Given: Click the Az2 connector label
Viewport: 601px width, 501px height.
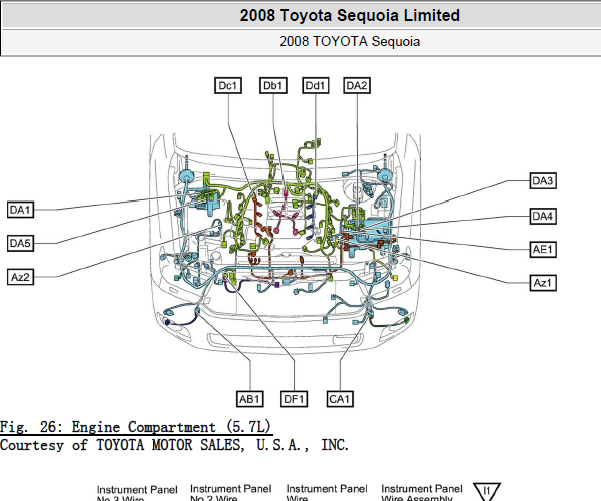Looking at the screenshot, I should click(x=20, y=277).
